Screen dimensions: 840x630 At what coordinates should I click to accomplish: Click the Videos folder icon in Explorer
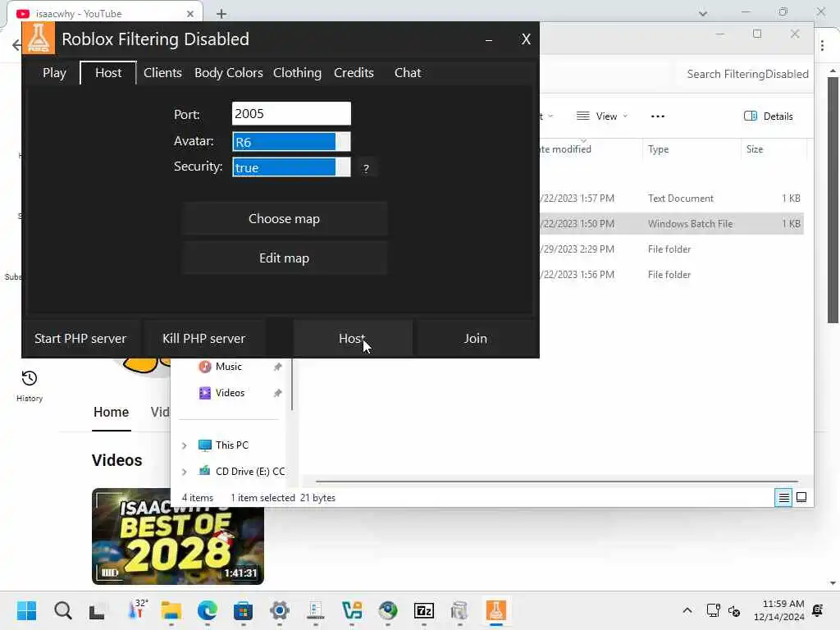(204, 393)
